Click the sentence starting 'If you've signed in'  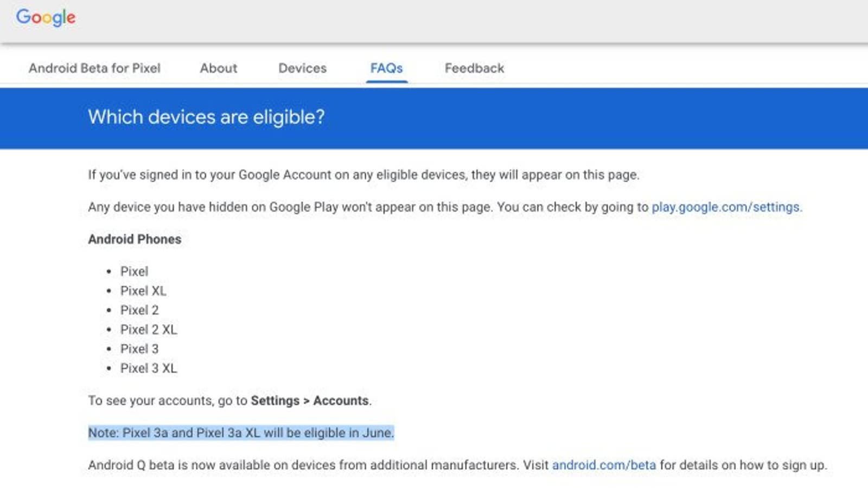click(x=363, y=175)
